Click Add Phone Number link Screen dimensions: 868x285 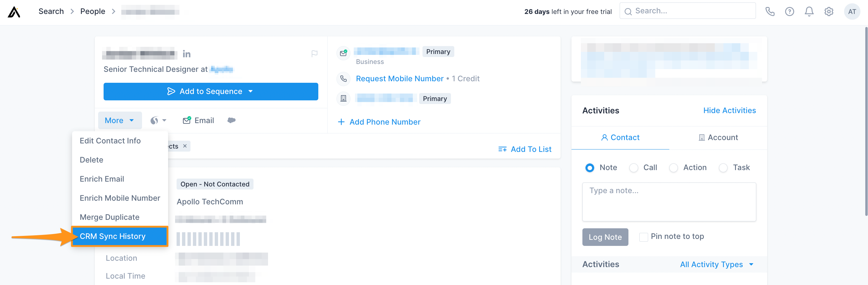[379, 122]
